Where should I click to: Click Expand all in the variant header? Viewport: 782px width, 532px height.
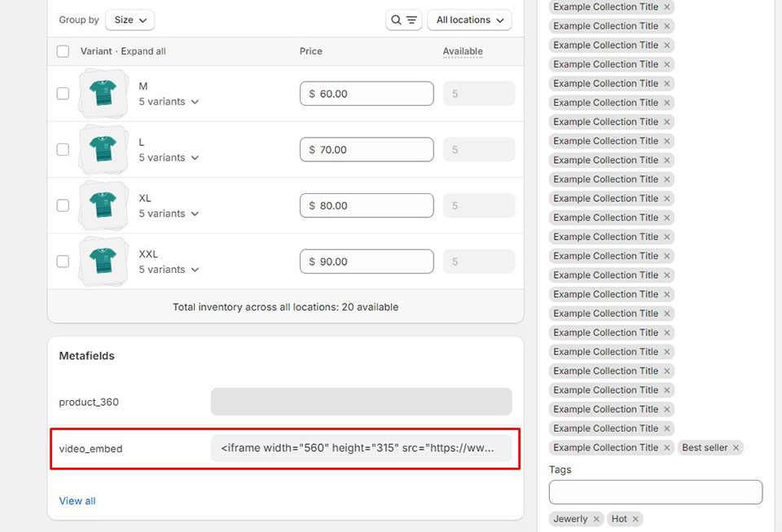(x=143, y=51)
